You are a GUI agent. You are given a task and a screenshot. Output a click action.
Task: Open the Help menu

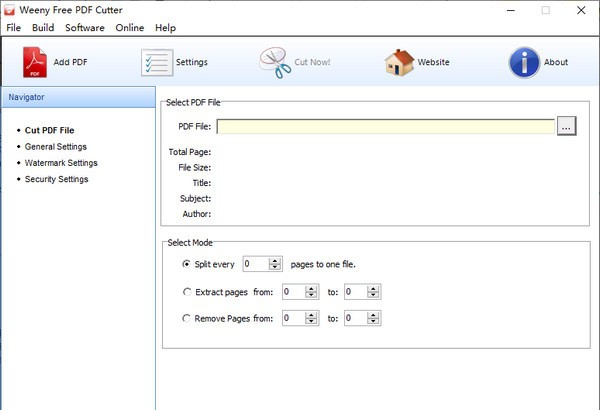click(165, 28)
